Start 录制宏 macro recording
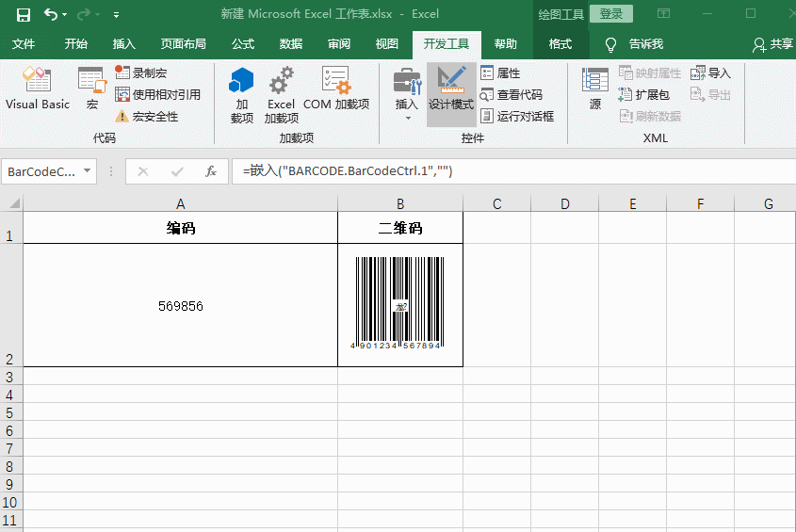 coord(140,73)
